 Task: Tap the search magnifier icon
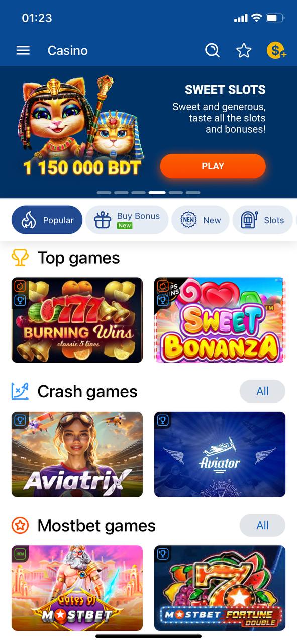pos(212,50)
